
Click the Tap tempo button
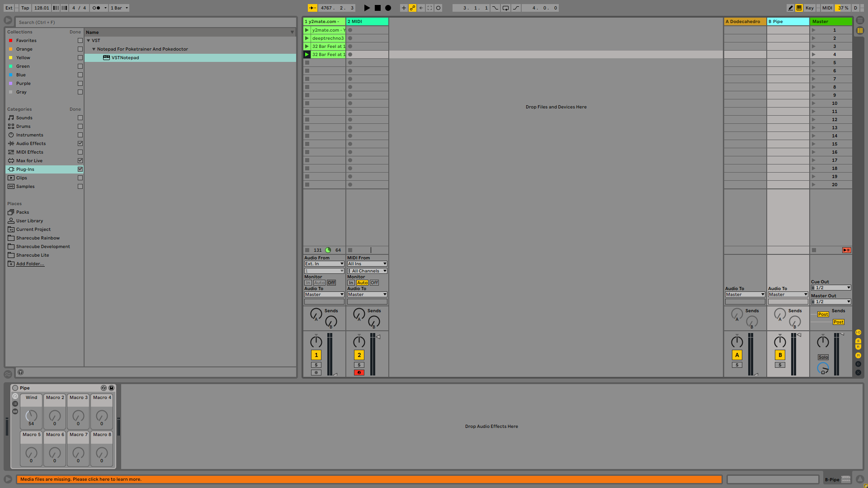click(25, 8)
